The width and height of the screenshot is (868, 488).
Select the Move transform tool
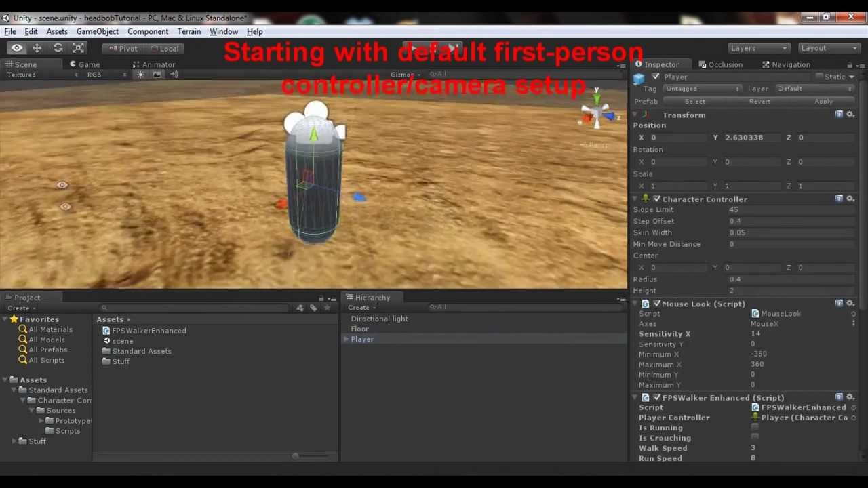[37, 48]
